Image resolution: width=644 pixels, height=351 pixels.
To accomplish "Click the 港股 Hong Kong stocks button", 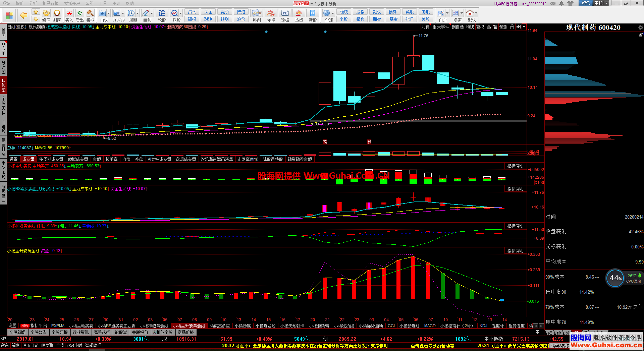I will pyautogui.click(x=426, y=12).
